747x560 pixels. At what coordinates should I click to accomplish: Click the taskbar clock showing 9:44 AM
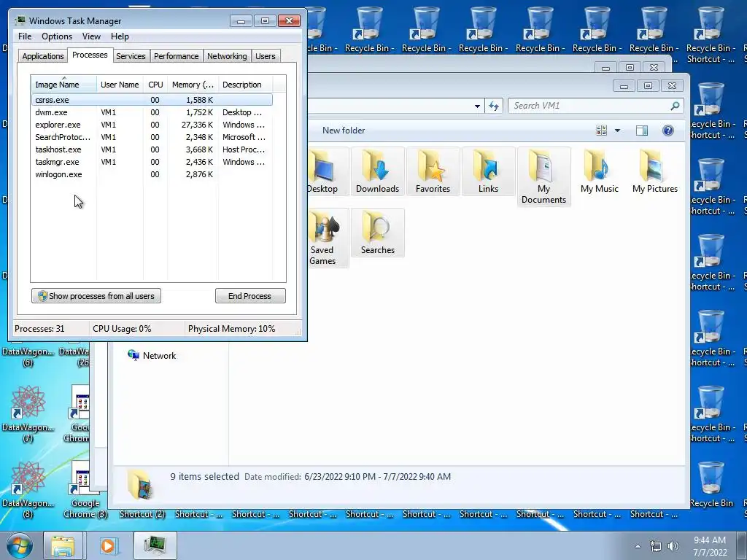click(x=710, y=546)
